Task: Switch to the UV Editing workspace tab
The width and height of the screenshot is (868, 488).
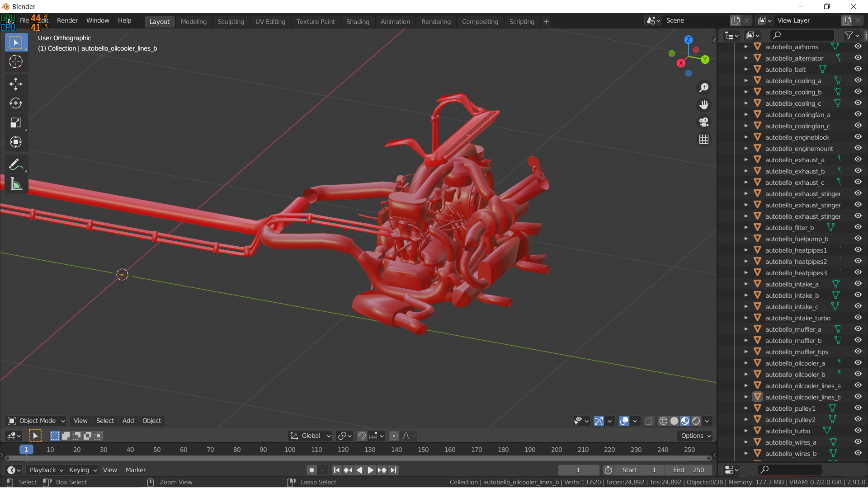Action: tap(270, 22)
